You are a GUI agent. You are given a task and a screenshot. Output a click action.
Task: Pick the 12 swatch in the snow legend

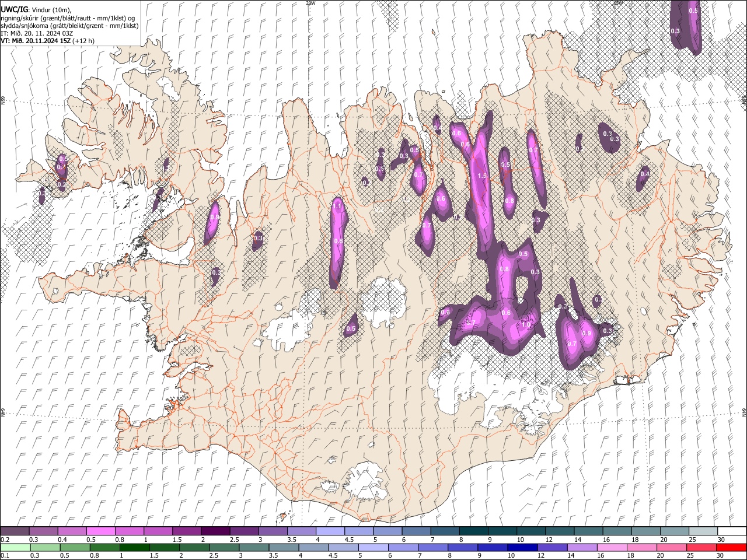tap(560, 531)
